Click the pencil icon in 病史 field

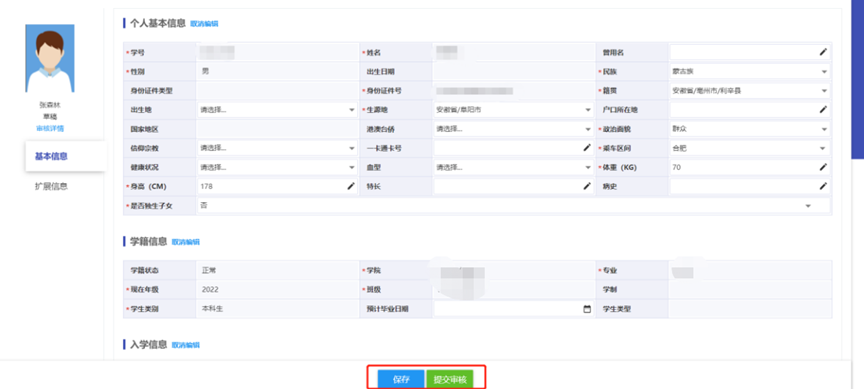point(823,186)
